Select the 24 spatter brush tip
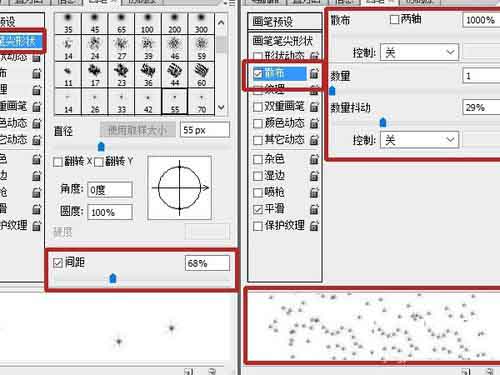500x375 pixels. click(95, 48)
